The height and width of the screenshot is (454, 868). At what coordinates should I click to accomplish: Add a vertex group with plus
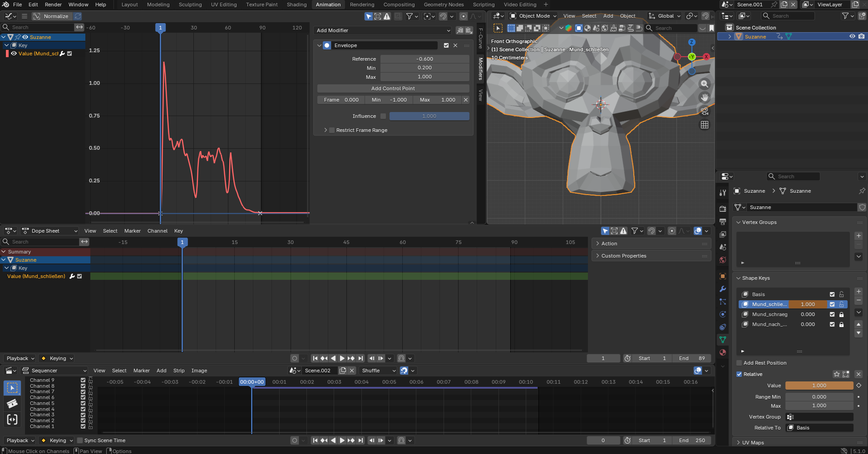click(858, 236)
